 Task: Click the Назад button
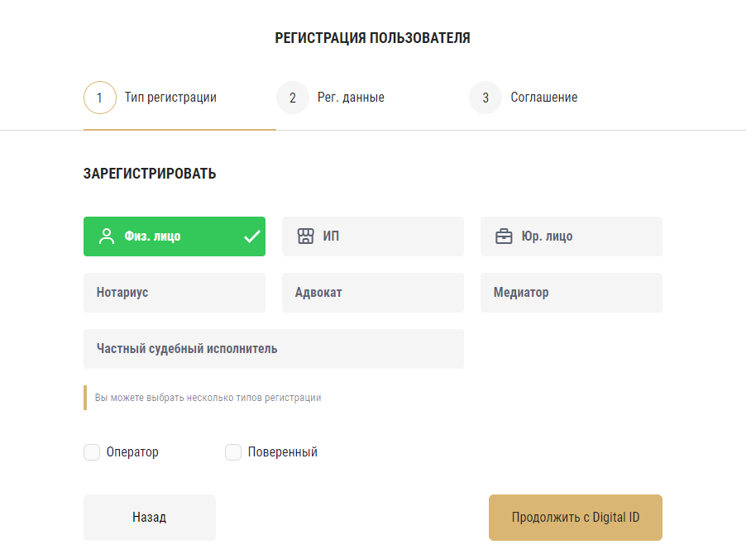point(149,517)
